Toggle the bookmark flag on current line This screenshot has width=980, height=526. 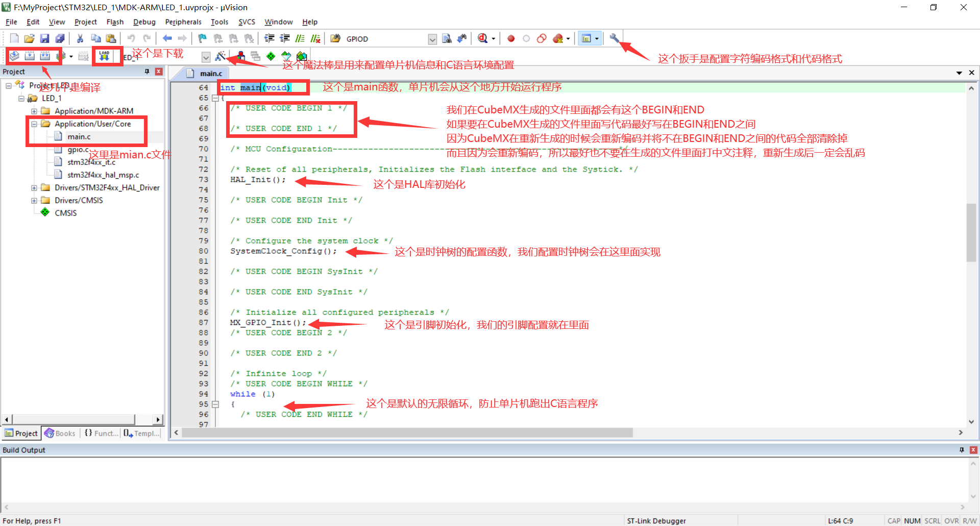[203, 38]
